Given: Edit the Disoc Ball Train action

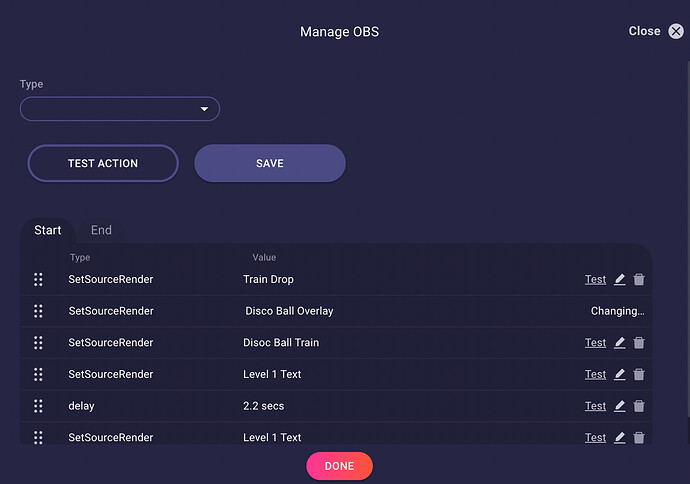Looking at the screenshot, I should 620,343.
